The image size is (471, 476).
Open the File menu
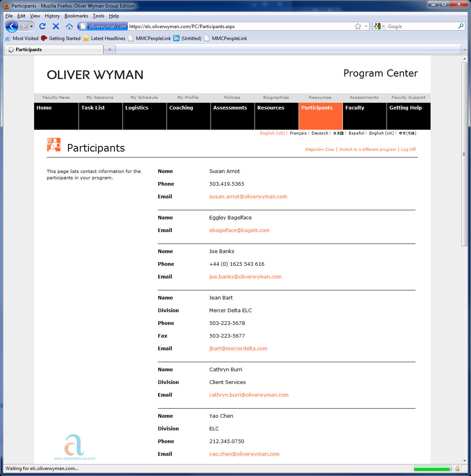click(9, 16)
